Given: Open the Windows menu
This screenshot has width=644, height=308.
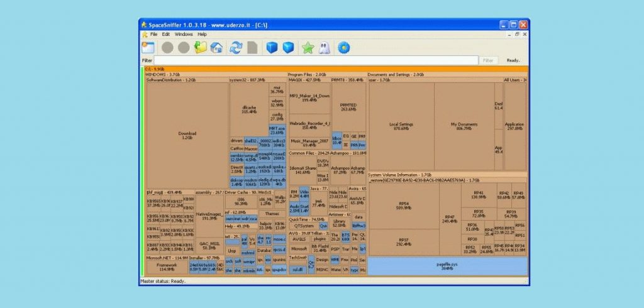Looking at the screenshot, I should point(184,35).
